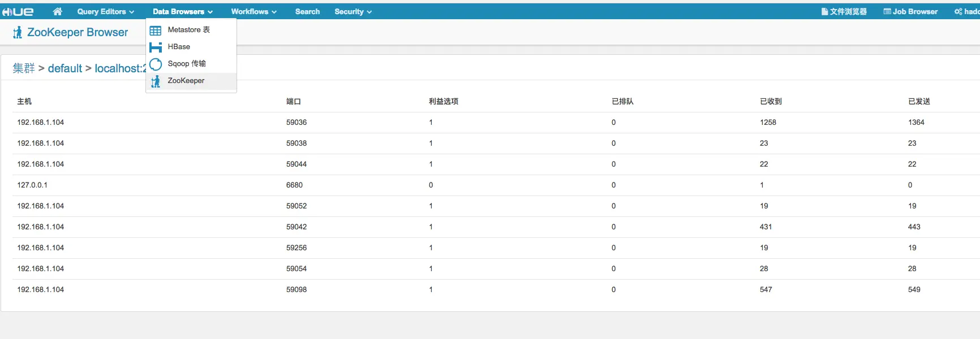Select HBase from Data Browsers menu
980x339 pixels.
point(191,47)
